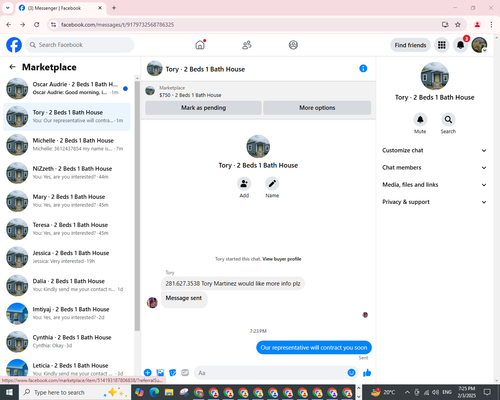Go back from Marketplace chats list
The width and height of the screenshot is (500, 400).
[x=12, y=67]
